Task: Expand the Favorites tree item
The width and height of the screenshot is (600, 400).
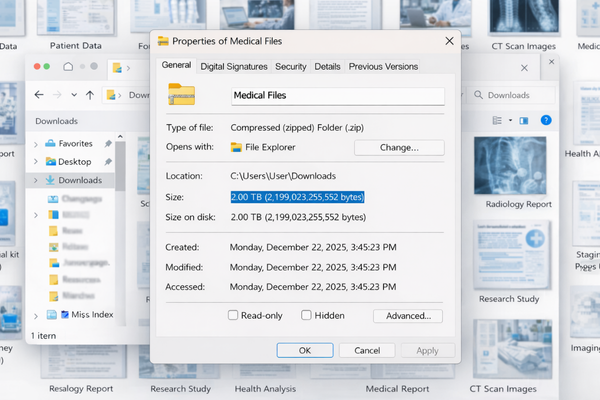Action: point(37,143)
